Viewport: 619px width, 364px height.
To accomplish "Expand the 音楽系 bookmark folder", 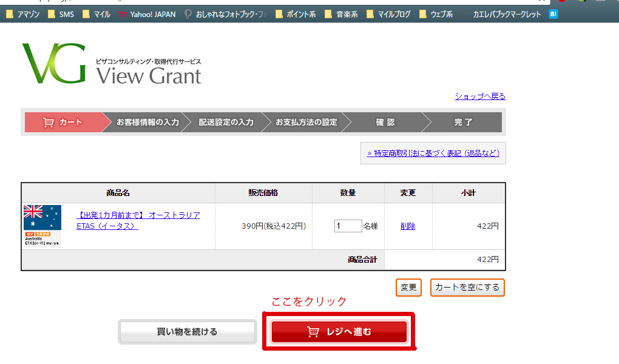I will (342, 14).
